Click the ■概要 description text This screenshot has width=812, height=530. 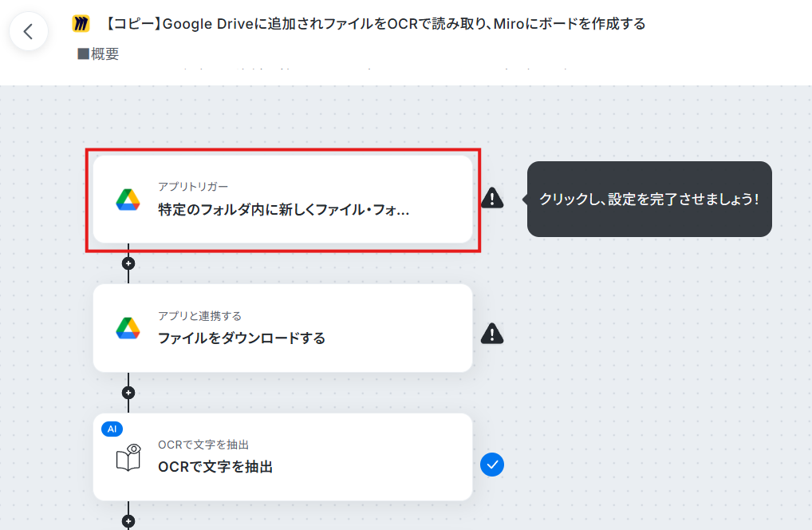(x=98, y=54)
